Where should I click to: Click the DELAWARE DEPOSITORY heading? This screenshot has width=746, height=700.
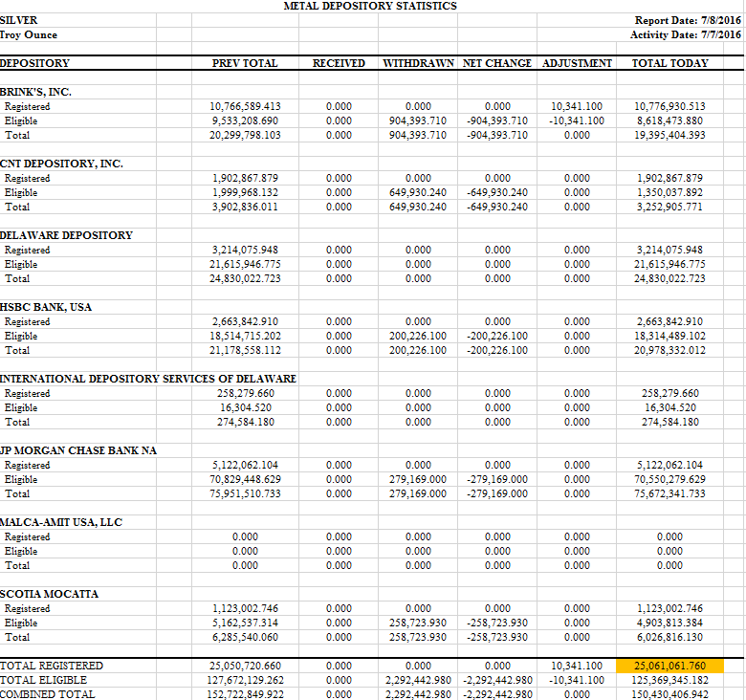66,235
